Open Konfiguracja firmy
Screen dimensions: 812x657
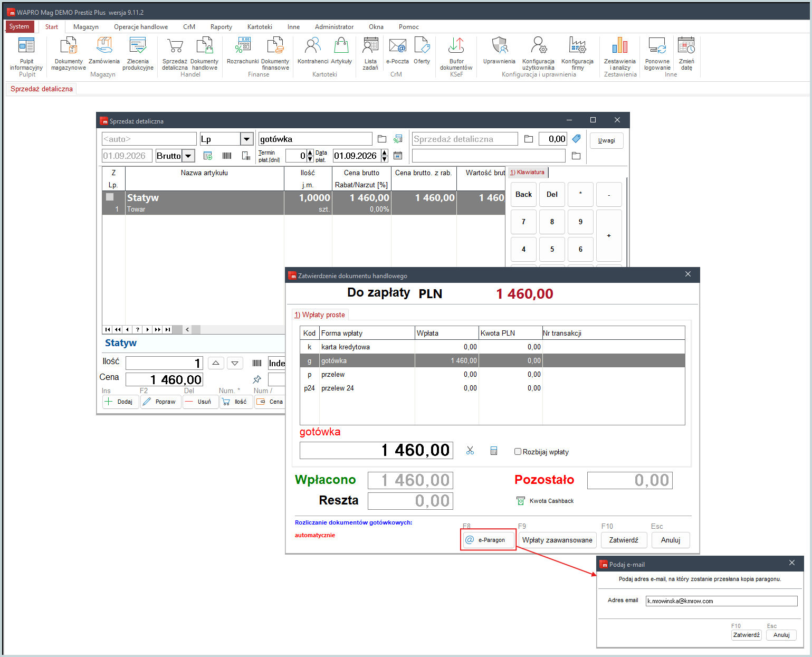click(x=578, y=53)
